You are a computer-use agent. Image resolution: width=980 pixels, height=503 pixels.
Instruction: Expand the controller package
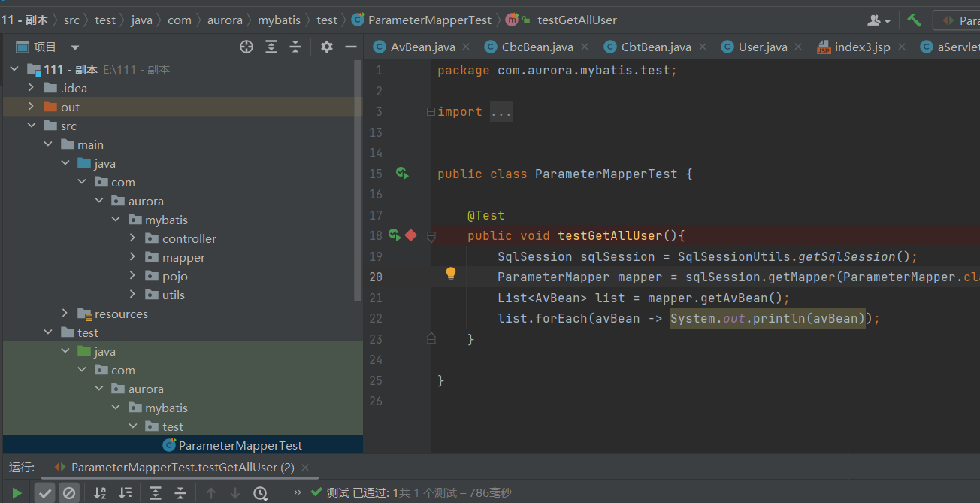click(x=132, y=238)
